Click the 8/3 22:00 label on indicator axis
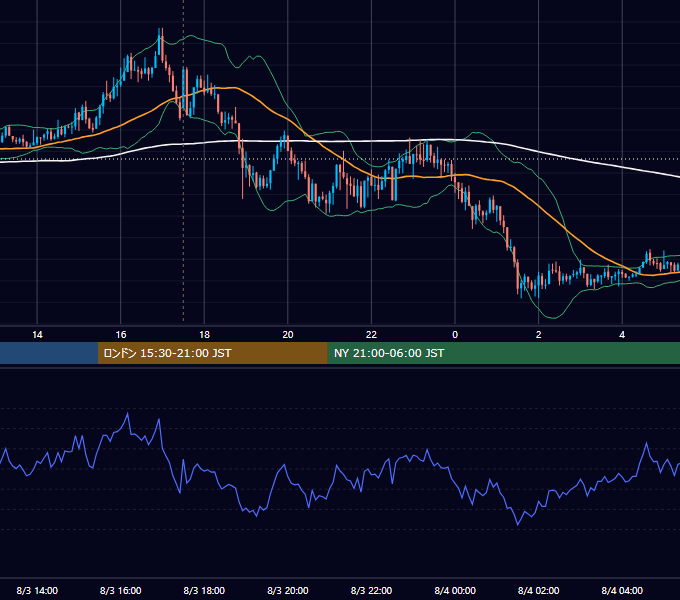Screen dimensions: 680x600 [371, 590]
